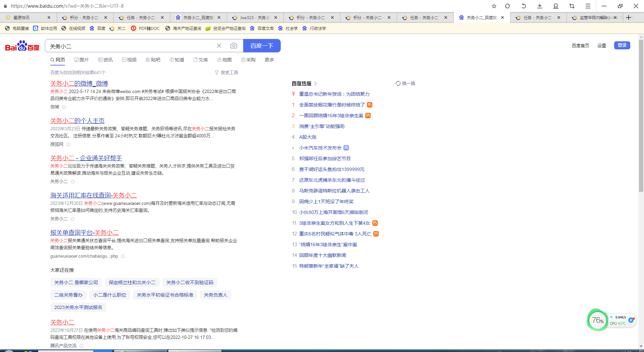This screenshot has height=352, width=644.
Task: Click the camera image search icon
Action: click(234, 46)
